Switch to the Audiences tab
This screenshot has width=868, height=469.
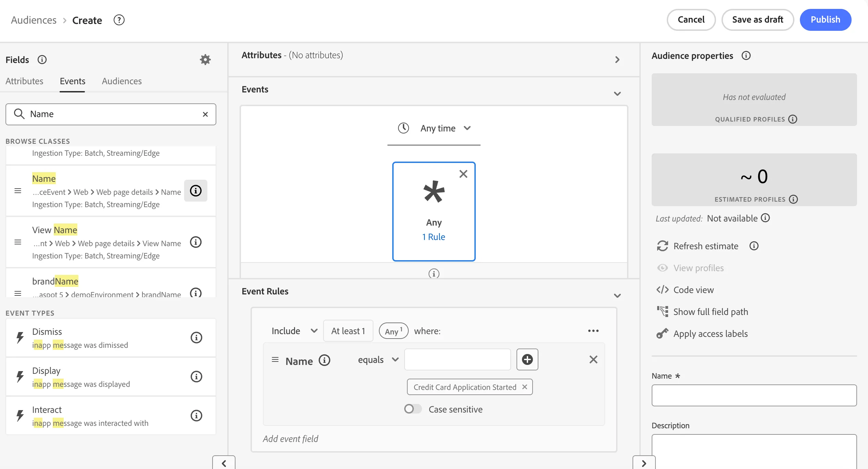pyautogui.click(x=122, y=81)
